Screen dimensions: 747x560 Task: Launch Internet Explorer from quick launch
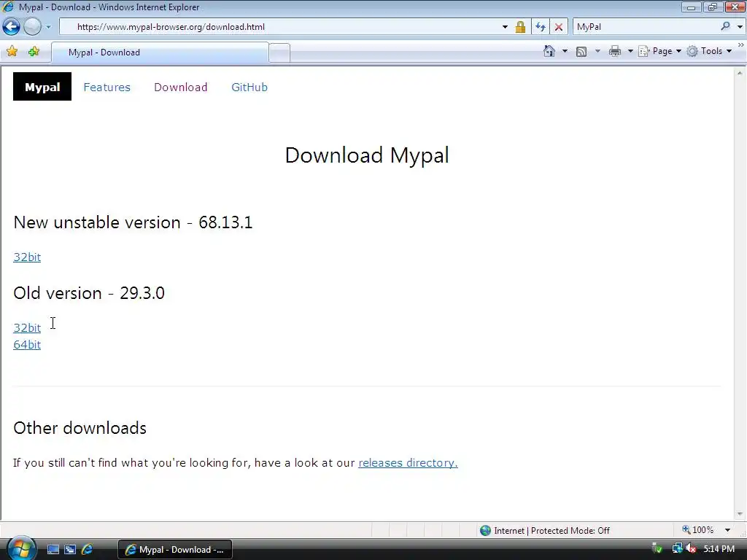click(88, 550)
